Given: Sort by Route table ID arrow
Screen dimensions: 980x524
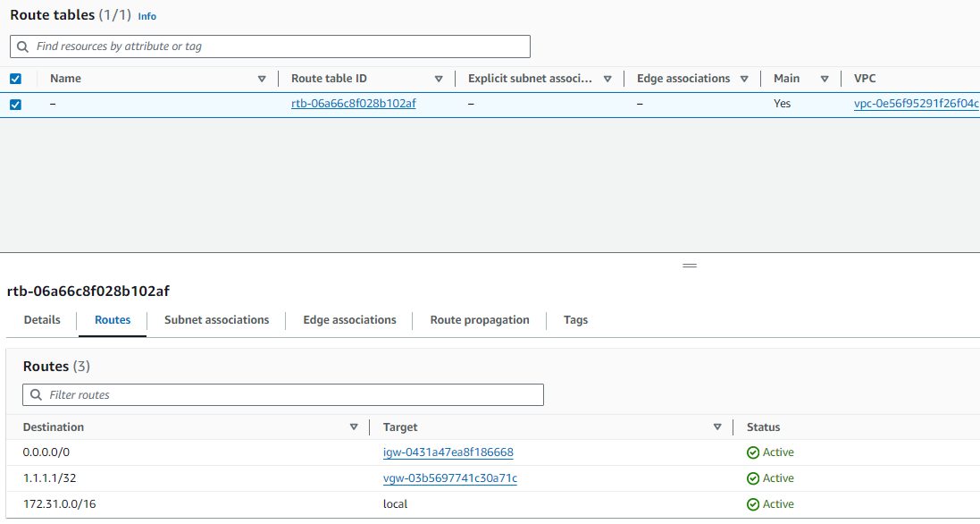Looking at the screenshot, I should pos(439,79).
